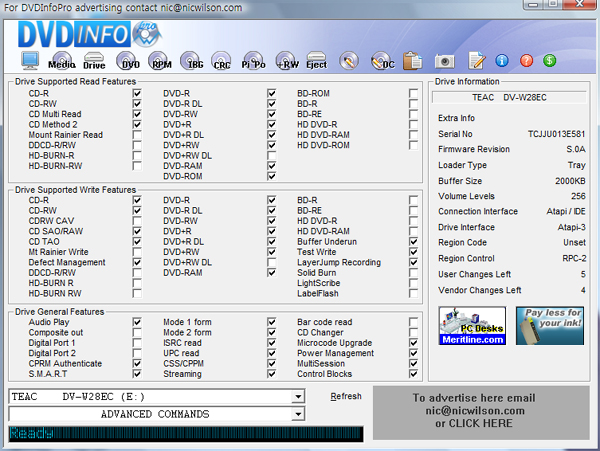Close the DVDInfoPro window
600x451 pixels.
[x=580, y=4]
